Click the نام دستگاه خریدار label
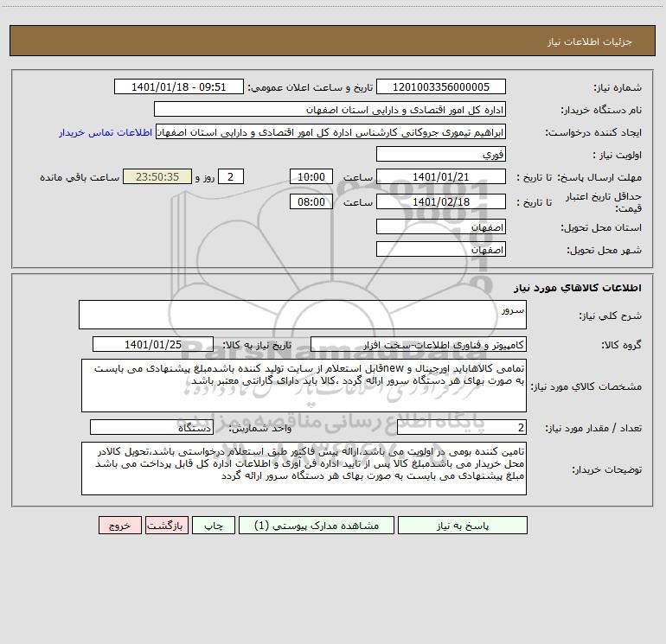This screenshot has width=666, height=644. coord(601,111)
